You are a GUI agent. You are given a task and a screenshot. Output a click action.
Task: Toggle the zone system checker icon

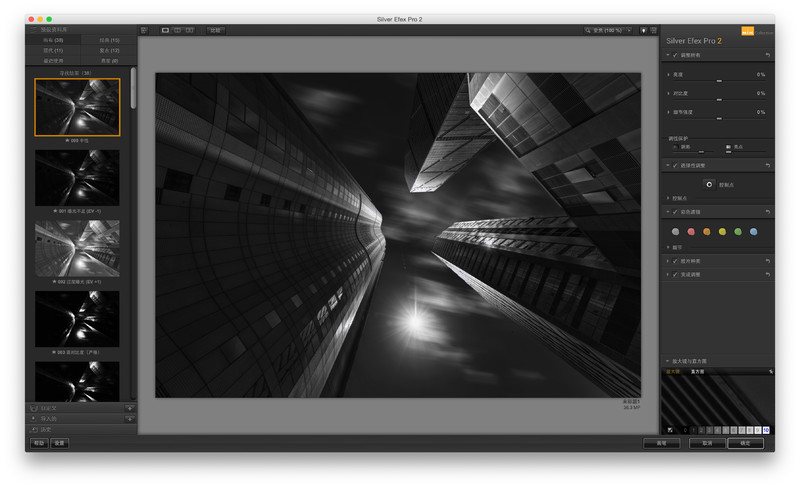pos(670,430)
